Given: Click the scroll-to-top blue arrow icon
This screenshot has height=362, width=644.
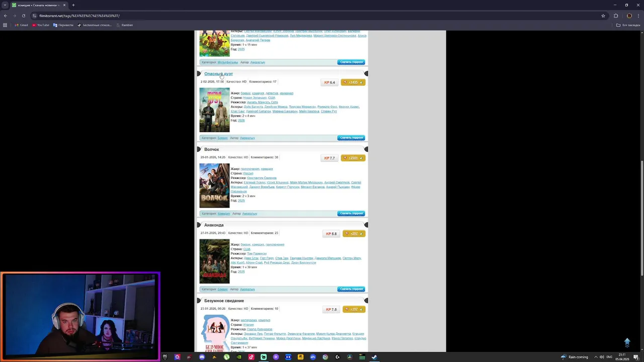Looking at the screenshot, I should [627, 342].
